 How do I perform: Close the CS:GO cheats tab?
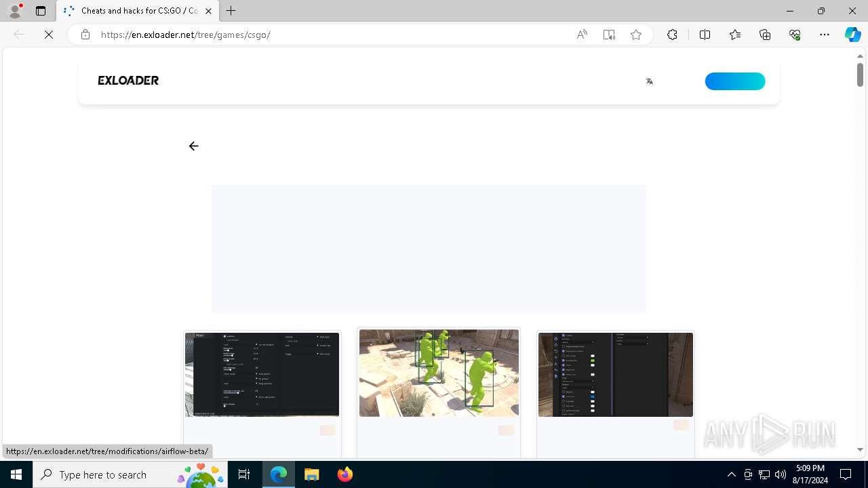tap(209, 11)
